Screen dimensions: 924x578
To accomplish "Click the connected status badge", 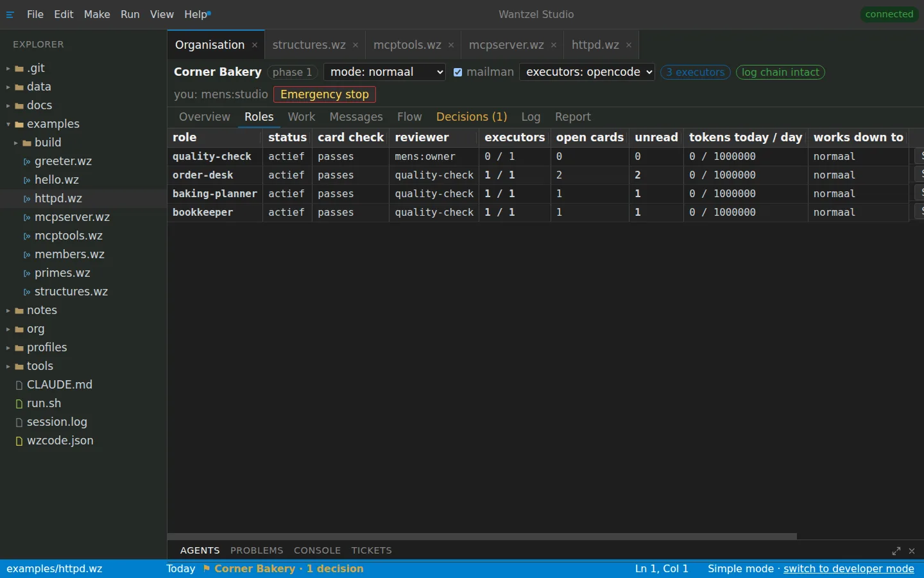I will point(889,14).
